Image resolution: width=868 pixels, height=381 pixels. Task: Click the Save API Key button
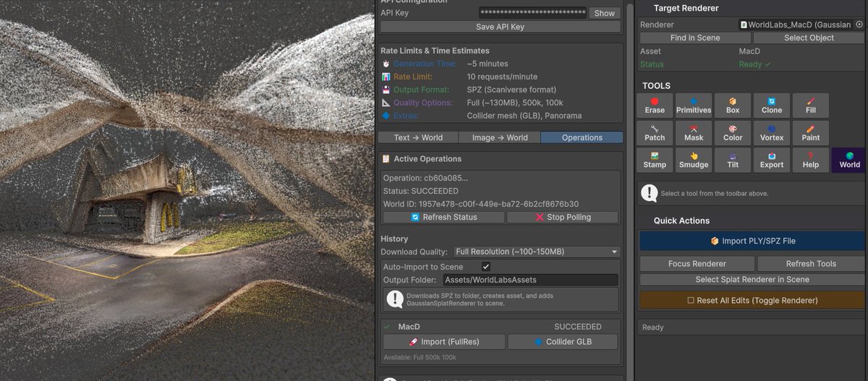point(501,27)
